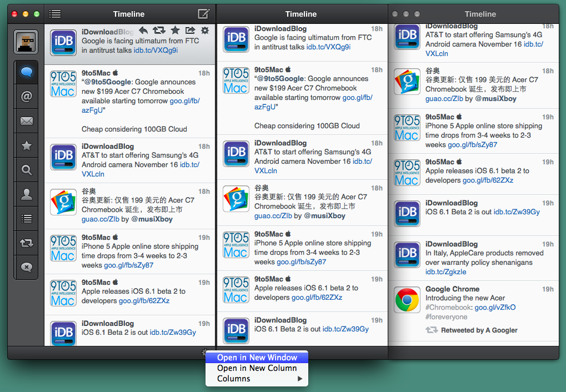Open goo.gl/vZfkO link in Google Chrome tweet
This screenshot has height=392, width=566.
495,308
